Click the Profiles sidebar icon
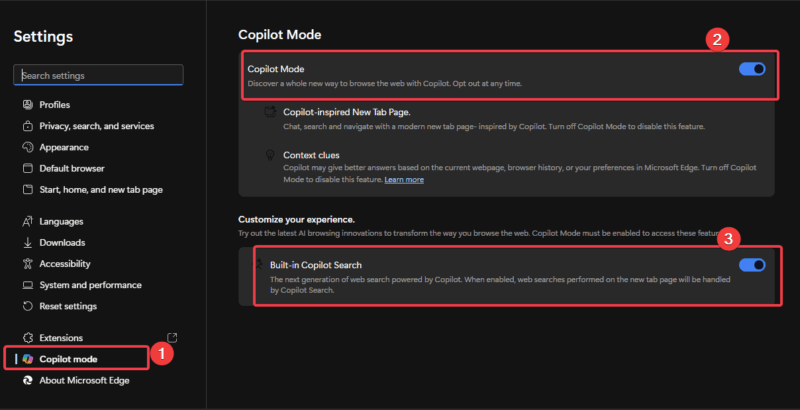Screen dimensions: 800x410 click(28, 105)
